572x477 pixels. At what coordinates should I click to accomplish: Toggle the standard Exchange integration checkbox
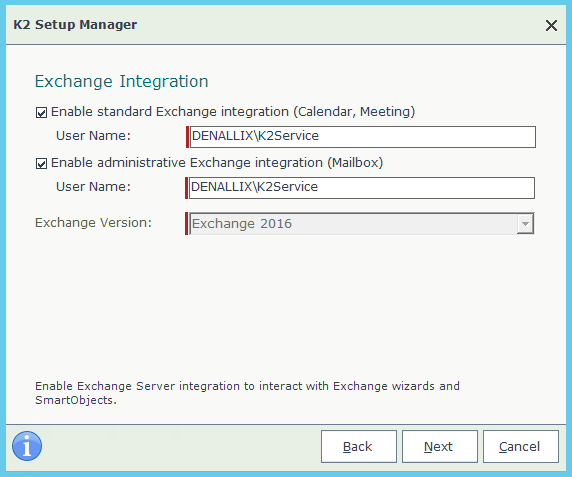click(x=41, y=112)
